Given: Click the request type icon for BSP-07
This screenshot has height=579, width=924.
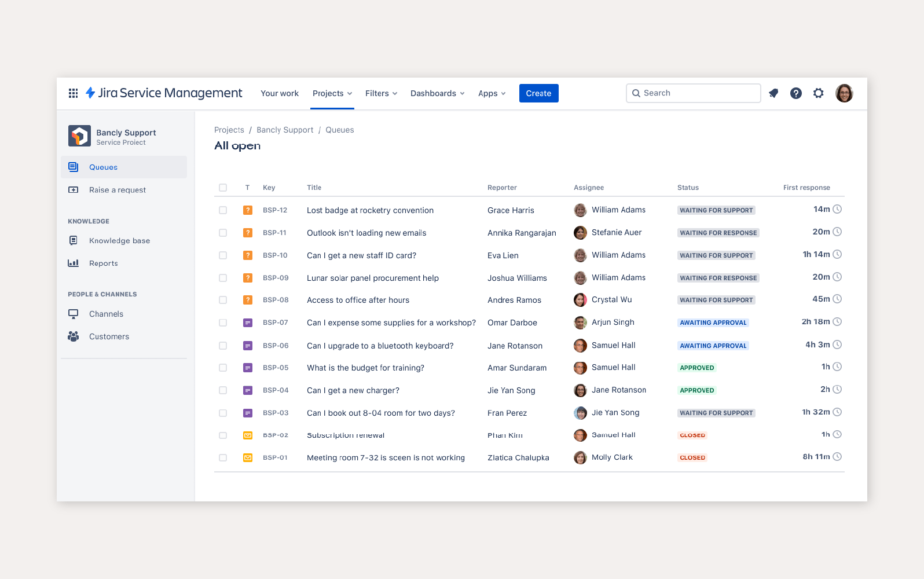Looking at the screenshot, I should coord(248,323).
